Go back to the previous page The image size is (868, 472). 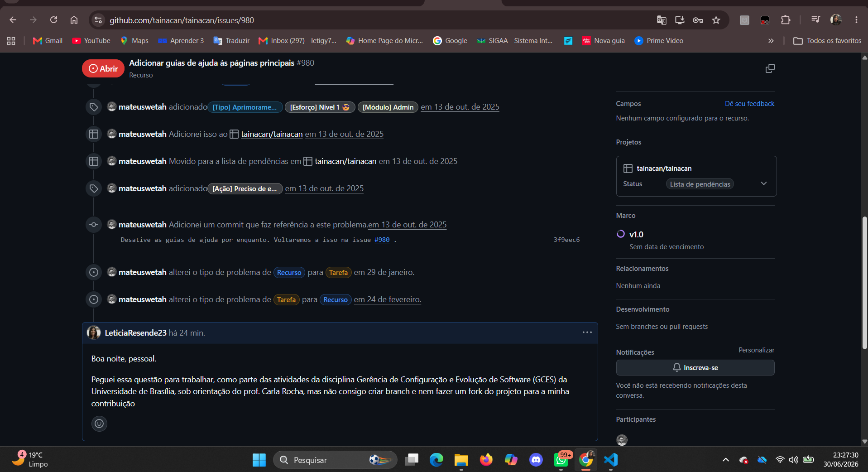13,20
